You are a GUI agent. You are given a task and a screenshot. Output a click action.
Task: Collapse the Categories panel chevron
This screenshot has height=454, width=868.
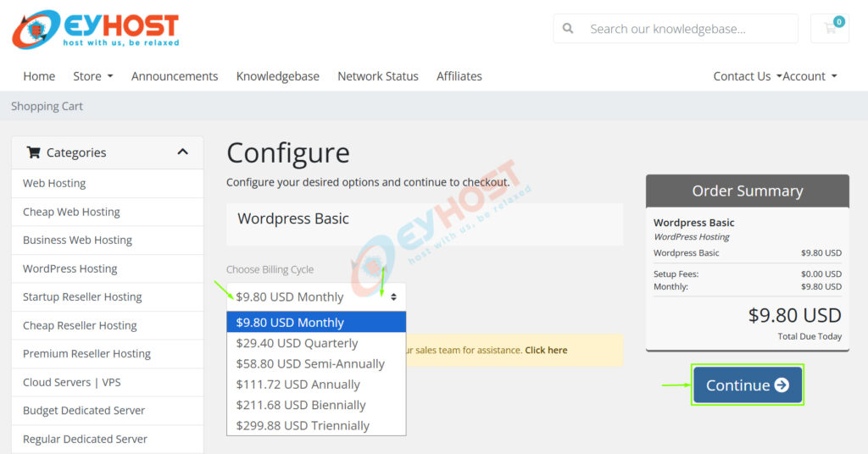click(x=183, y=152)
